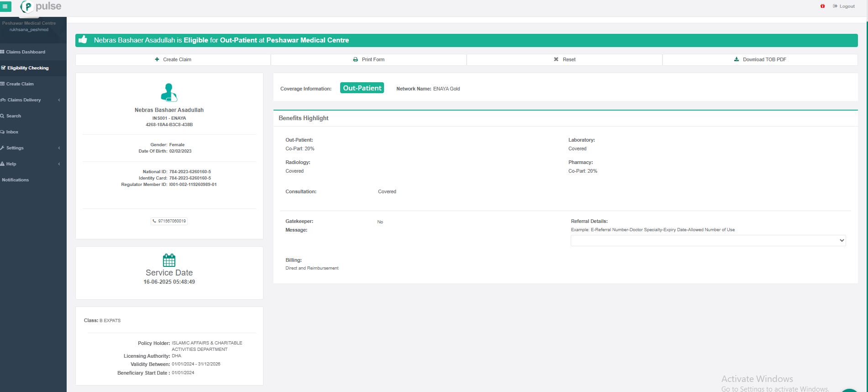This screenshot has width=868, height=392.
Task: Open the Inbox sidebar item
Action: point(12,132)
